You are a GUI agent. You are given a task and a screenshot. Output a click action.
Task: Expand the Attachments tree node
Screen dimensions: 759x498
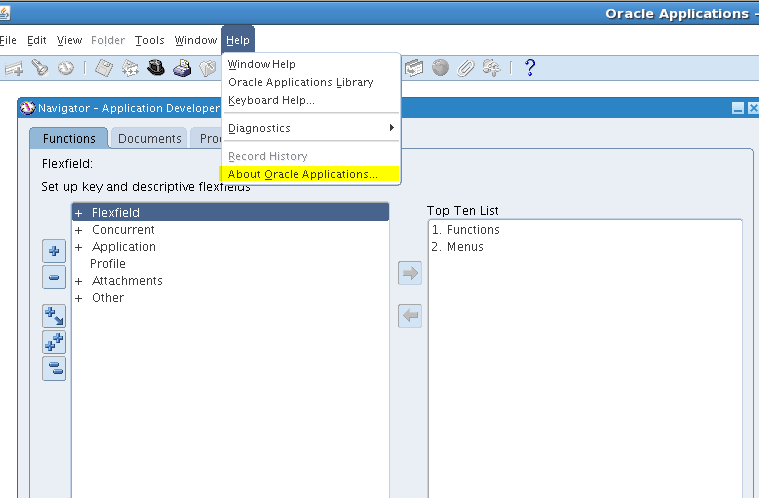tap(79, 281)
